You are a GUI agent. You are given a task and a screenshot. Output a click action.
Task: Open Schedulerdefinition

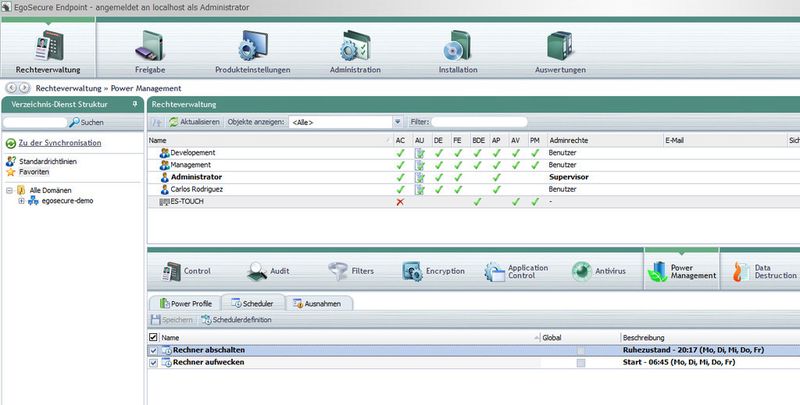pos(236,320)
